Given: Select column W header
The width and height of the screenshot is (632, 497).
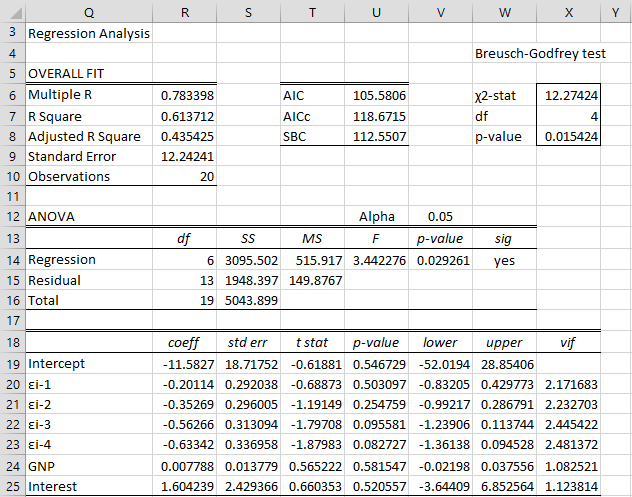Looking at the screenshot, I should tap(505, 12).
